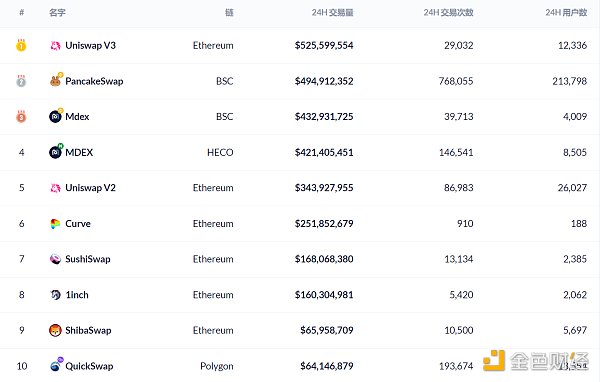This screenshot has width=600, height=382.
Task: Open the 1inch name link
Action: 77,295
